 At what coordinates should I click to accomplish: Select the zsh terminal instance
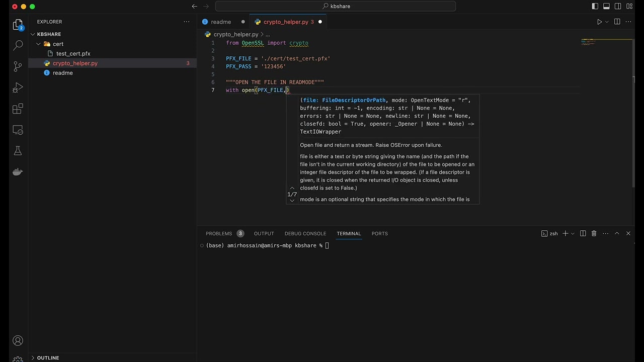click(549, 233)
